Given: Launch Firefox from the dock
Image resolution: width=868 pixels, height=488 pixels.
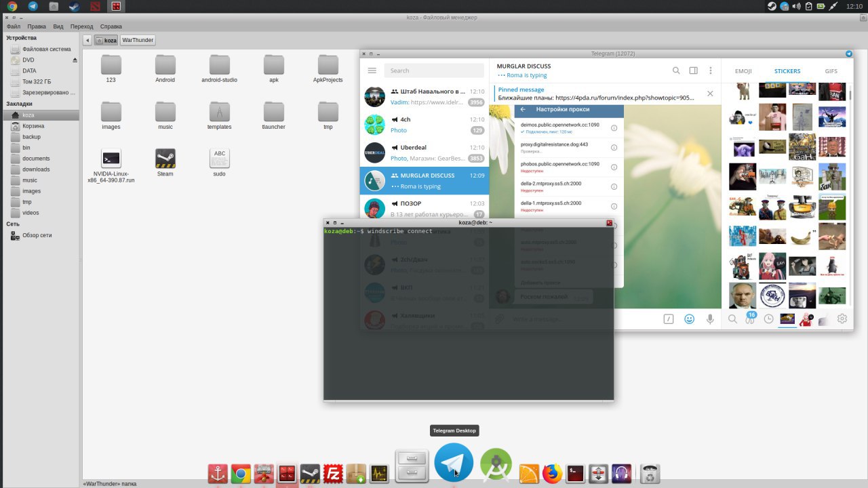Looking at the screenshot, I should click(x=553, y=474).
